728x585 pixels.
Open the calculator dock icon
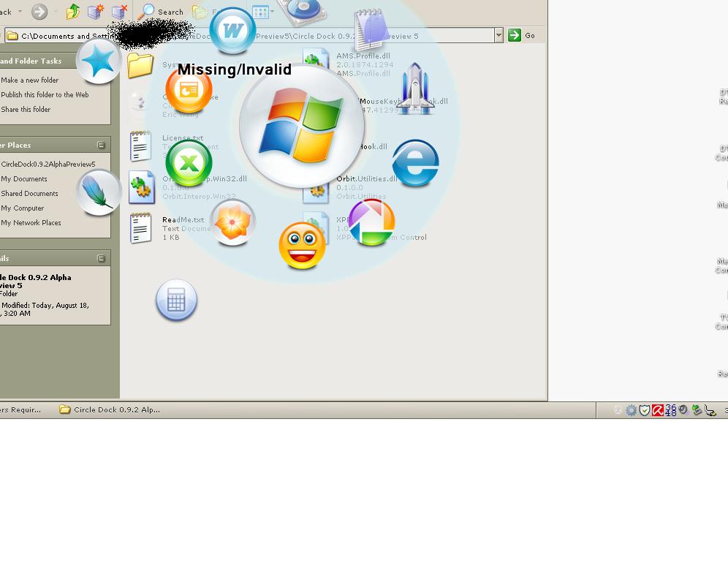click(176, 300)
